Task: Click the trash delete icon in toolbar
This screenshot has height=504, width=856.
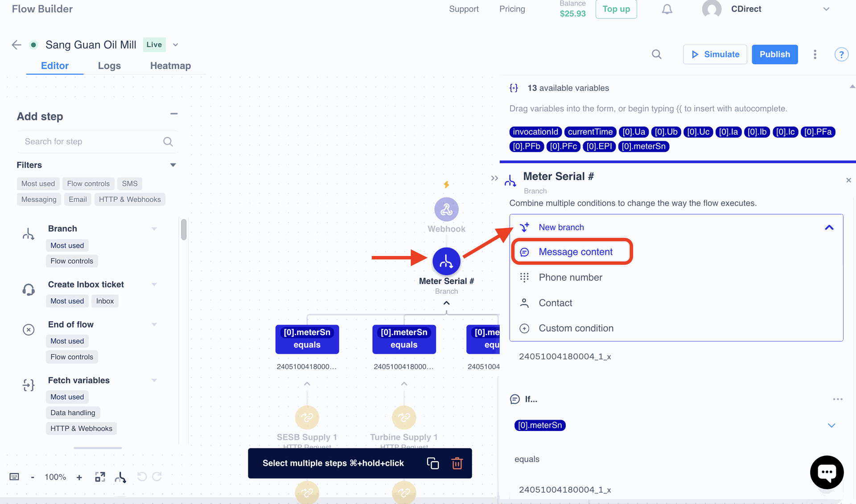Action: point(457,463)
